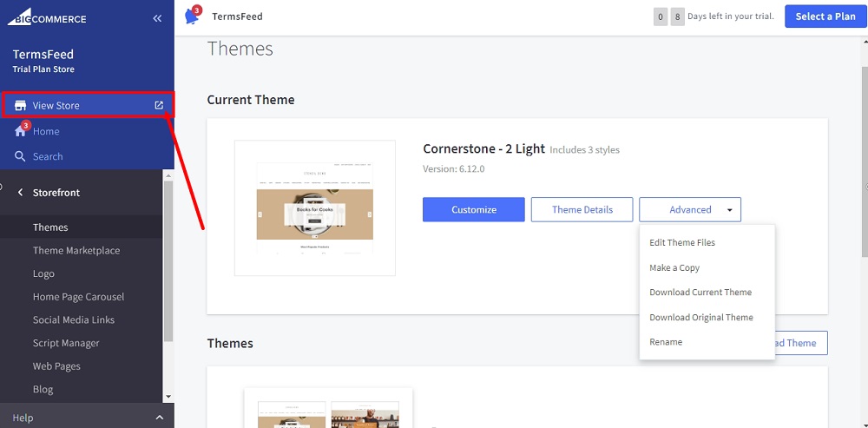Click the sidebar scrollbar thumb
868x428 pixels.
(168, 260)
